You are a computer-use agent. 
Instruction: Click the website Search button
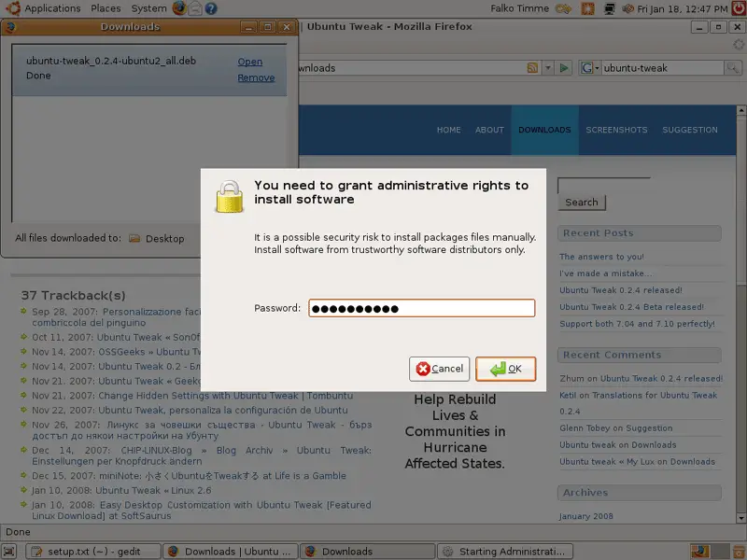[582, 203]
